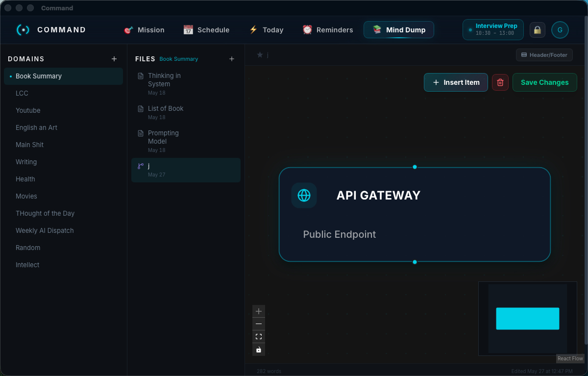This screenshot has height=376, width=588.
Task: Open the Writing domain
Action: click(x=63, y=162)
